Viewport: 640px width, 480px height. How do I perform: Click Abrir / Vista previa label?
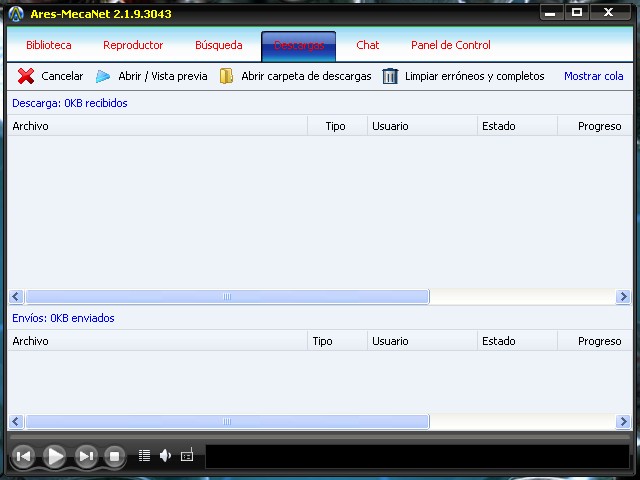pyautogui.click(x=163, y=76)
